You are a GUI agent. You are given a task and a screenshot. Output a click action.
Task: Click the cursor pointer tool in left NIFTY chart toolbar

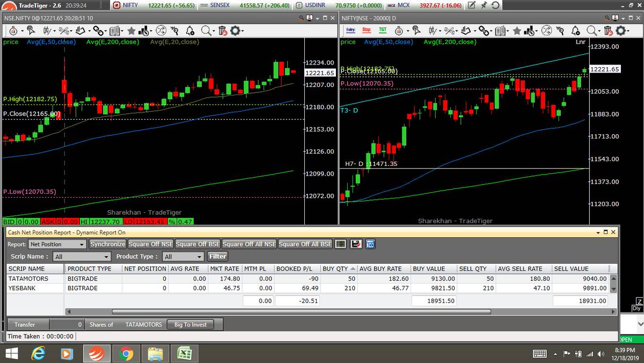pyautogui.click(x=31, y=31)
